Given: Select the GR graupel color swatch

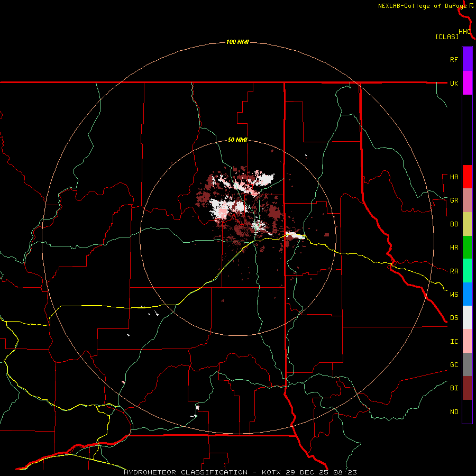Looking at the screenshot, I should point(467,200).
